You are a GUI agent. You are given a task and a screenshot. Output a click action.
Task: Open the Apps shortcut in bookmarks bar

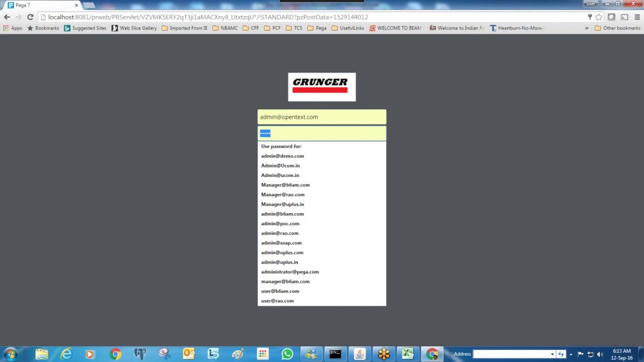pyautogui.click(x=13, y=28)
